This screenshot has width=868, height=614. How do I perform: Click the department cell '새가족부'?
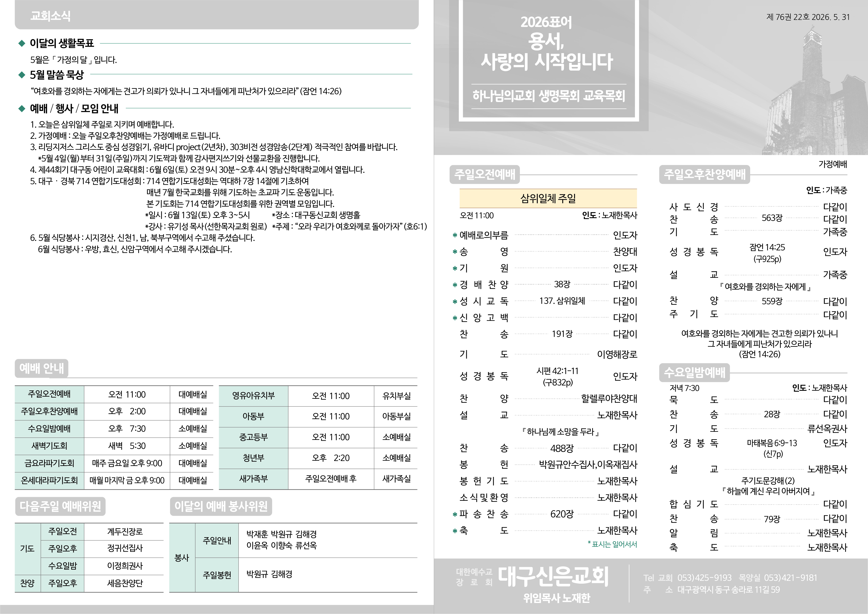(x=253, y=479)
